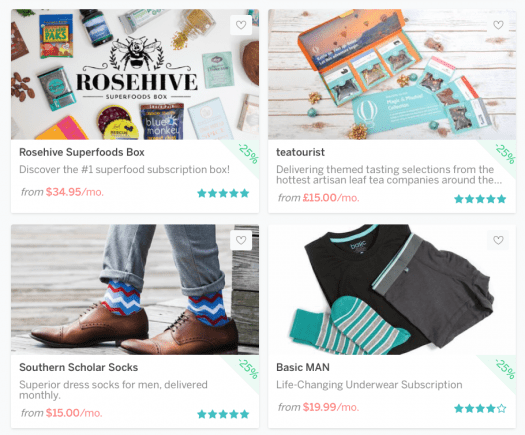Open the Basic MAN title link

tap(303, 367)
